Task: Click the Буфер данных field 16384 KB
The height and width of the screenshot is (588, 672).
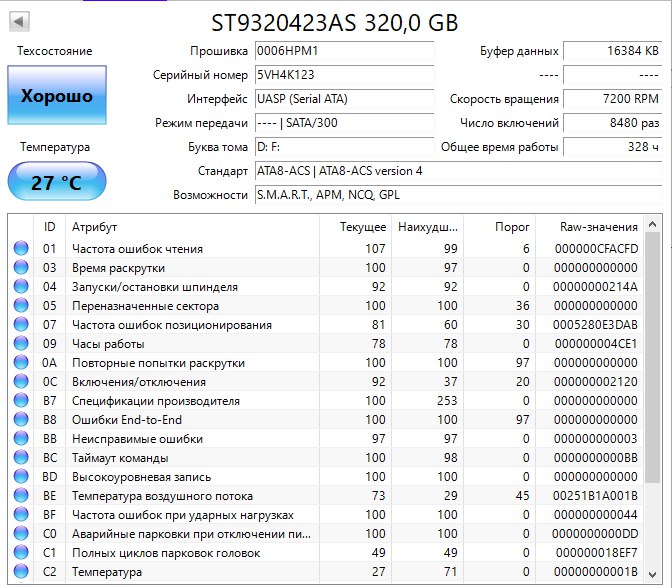Action: (612, 51)
